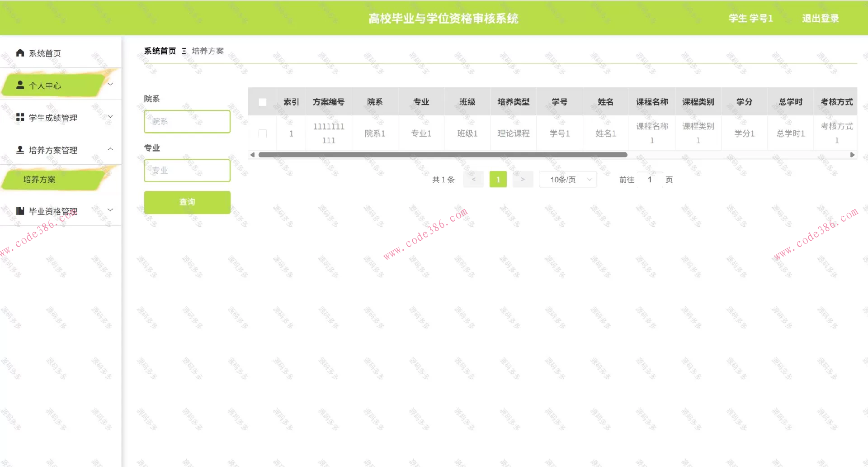Image resolution: width=868 pixels, height=467 pixels.
Task: Click the grid icon beside 学生成绩管理
Action: tap(19, 117)
